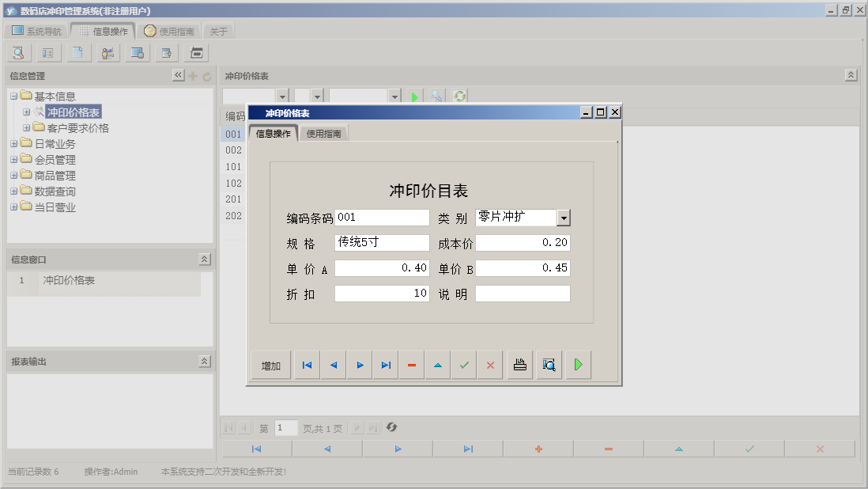This screenshot has height=489, width=868.
Task: Expand the 日常业务 tree node
Action: point(13,143)
